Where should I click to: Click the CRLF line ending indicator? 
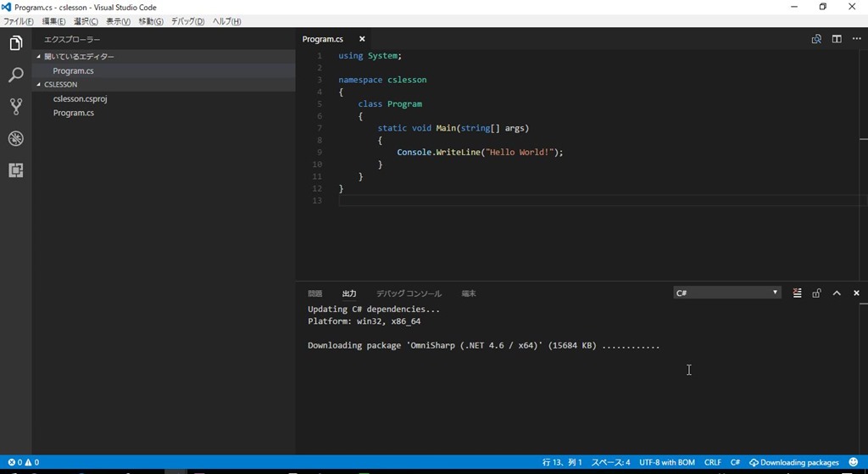tap(712, 462)
